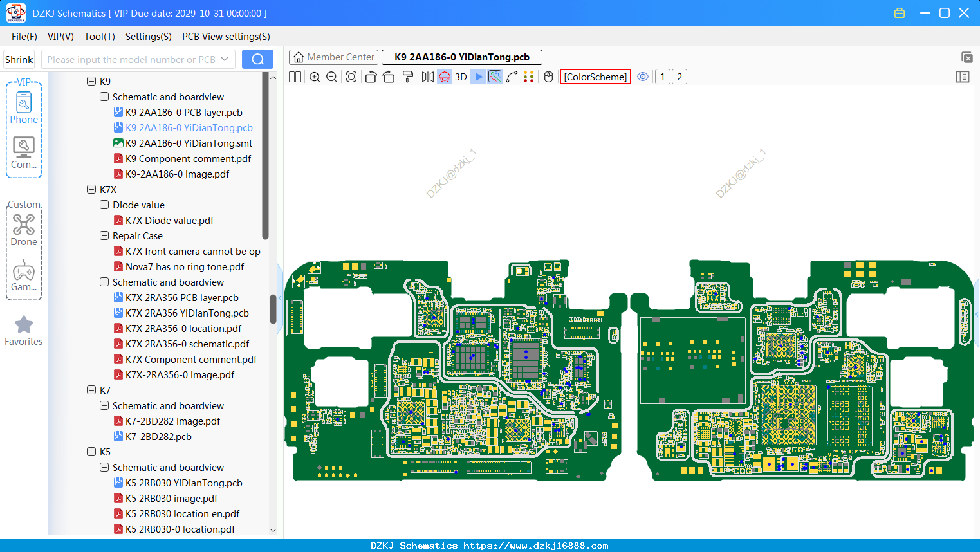Open the ColorScheme selector
This screenshot has height=552, width=980.
point(595,77)
